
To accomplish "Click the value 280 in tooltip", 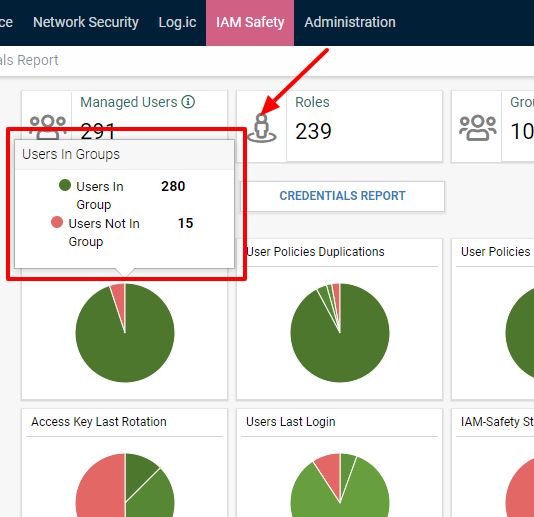I will point(173,186).
